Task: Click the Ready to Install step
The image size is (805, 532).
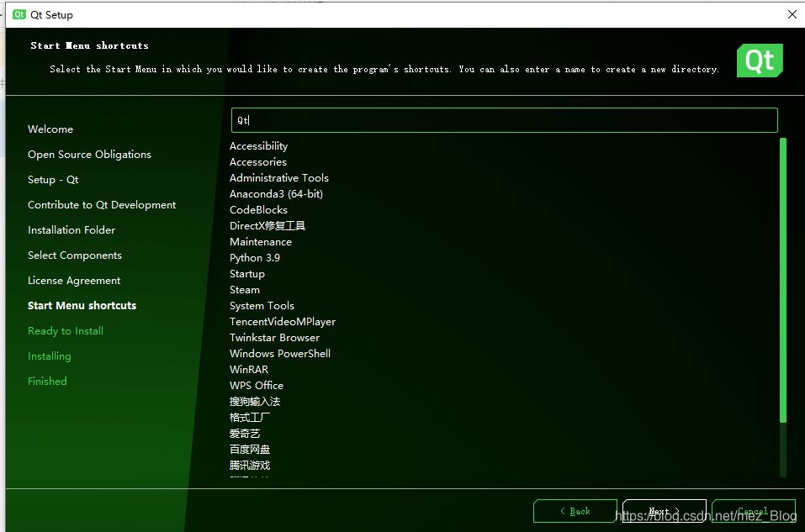Action: tap(66, 331)
